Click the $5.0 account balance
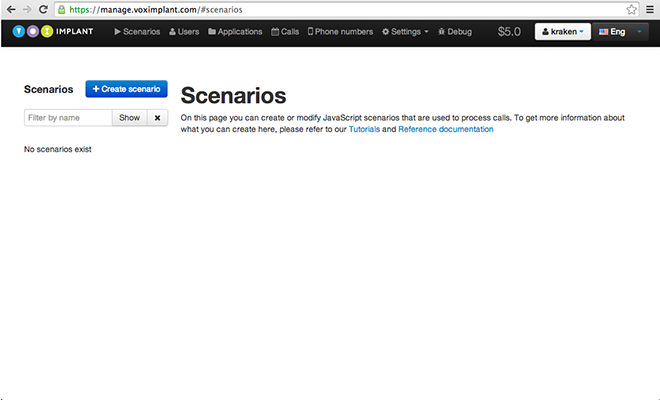 point(509,32)
